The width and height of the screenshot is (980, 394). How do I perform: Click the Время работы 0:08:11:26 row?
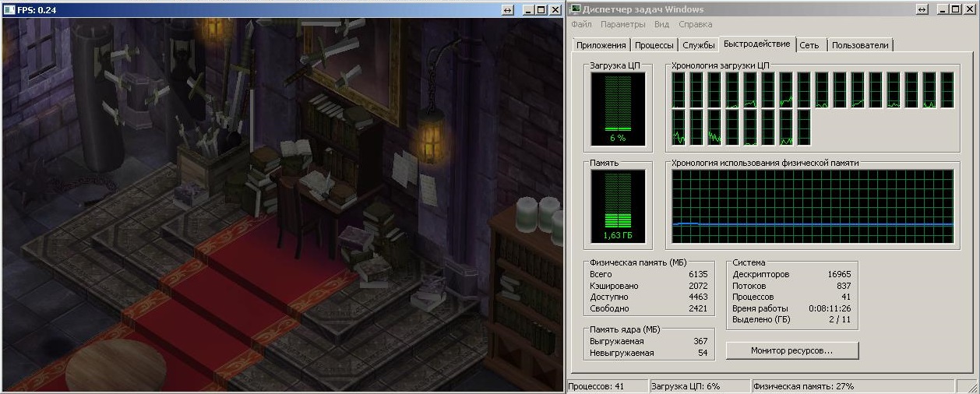click(791, 308)
